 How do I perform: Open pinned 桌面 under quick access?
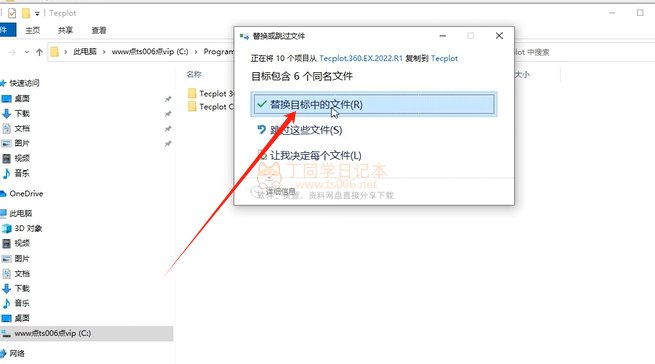tap(22, 99)
